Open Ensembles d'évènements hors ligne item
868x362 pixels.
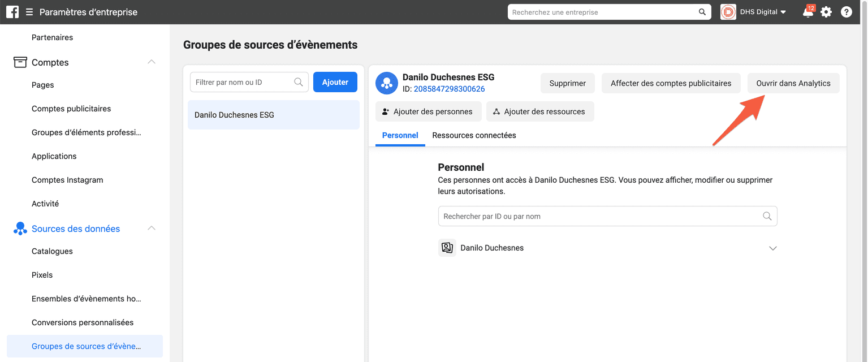[x=87, y=299]
